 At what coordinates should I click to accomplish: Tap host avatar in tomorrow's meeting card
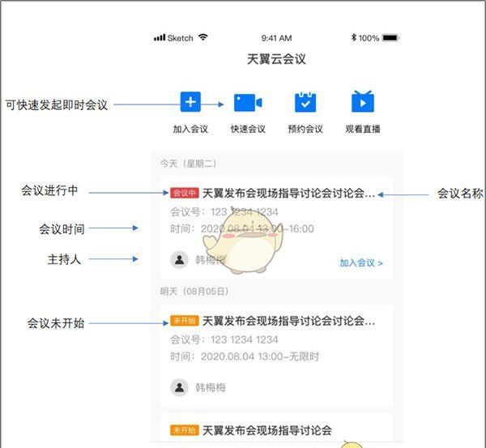(179, 387)
